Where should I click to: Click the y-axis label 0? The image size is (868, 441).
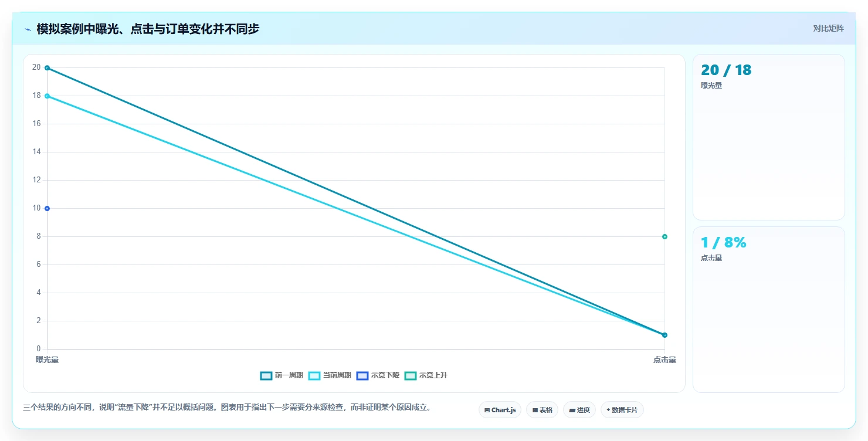tap(38, 349)
